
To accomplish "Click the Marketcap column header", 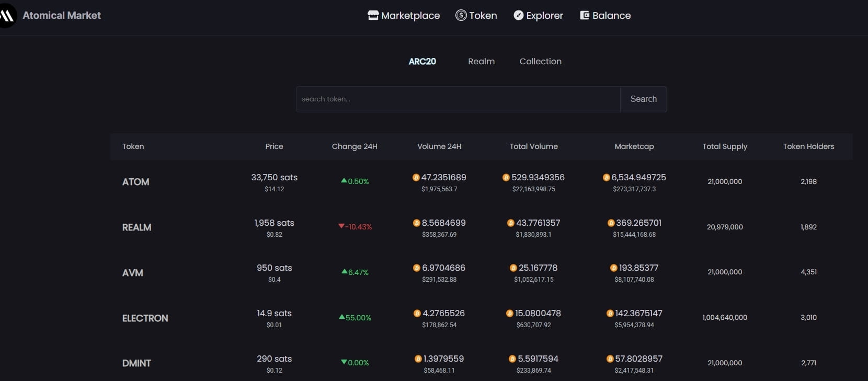I will (x=634, y=146).
